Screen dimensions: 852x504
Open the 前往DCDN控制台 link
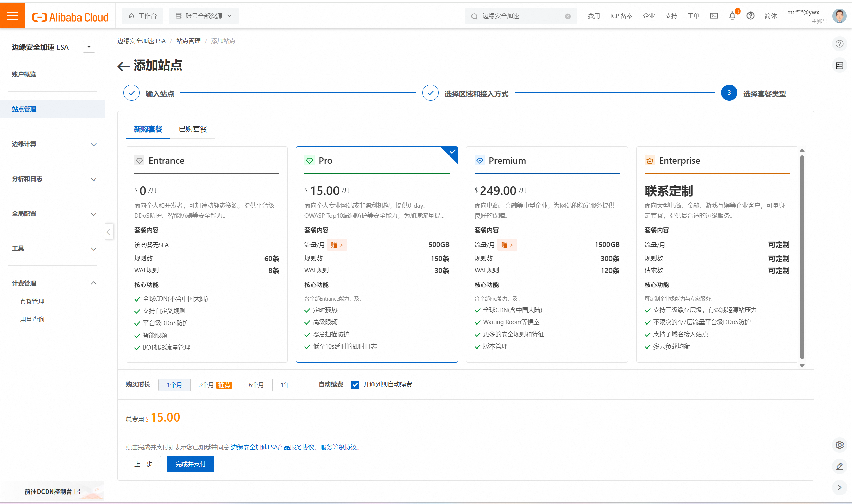pyautogui.click(x=52, y=491)
